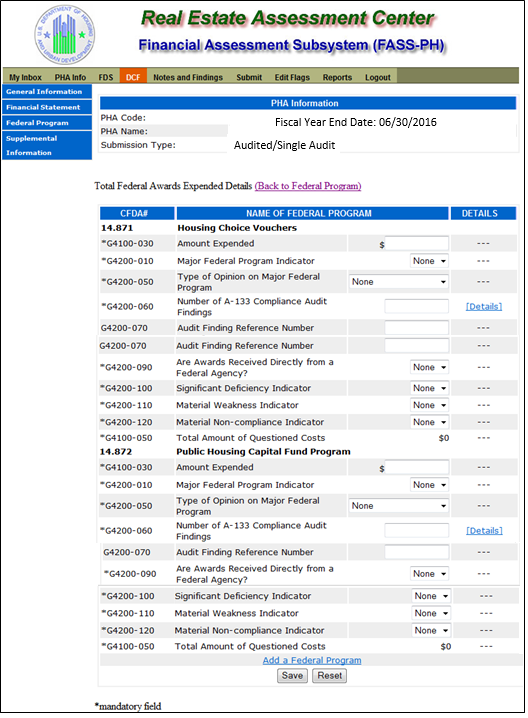Click the Save button
Image resolution: width=528 pixels, height=718 pixels.
tap(292, 676)
